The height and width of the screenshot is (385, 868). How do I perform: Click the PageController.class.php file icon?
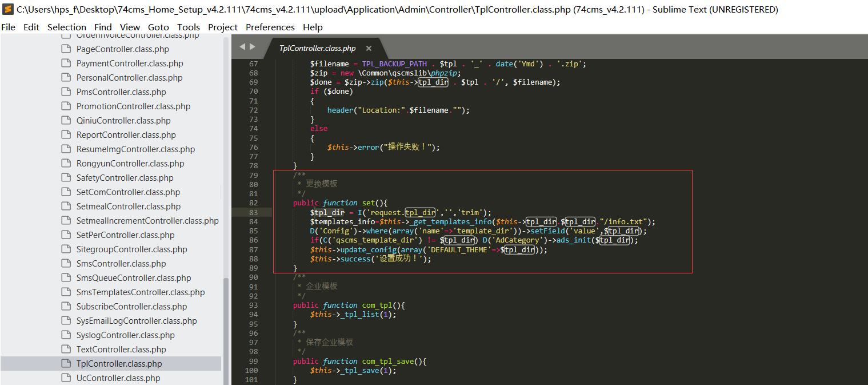coord(66,49)
